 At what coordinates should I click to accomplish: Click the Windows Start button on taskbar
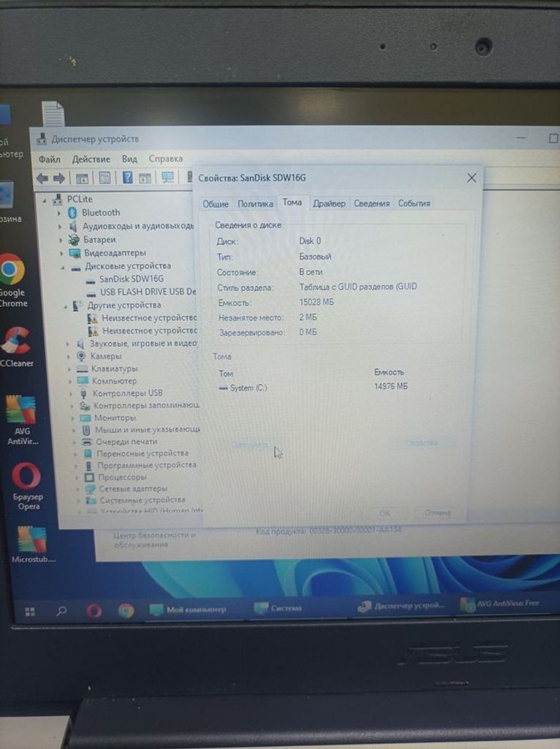[x=31, y=611]
